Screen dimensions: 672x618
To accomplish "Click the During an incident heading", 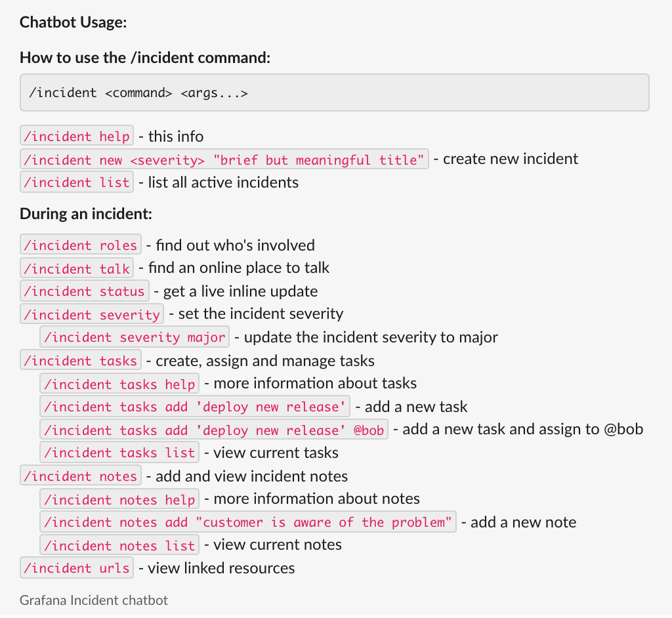I will click(86, 214).
